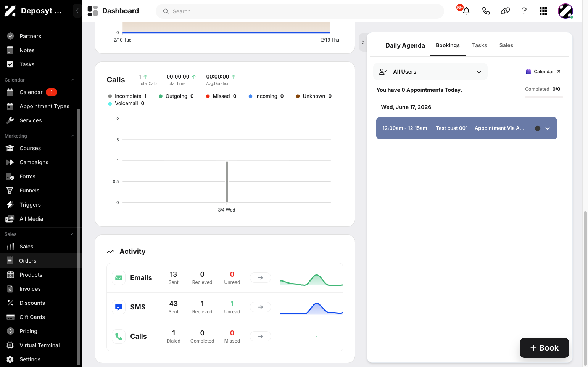Image resolution: width=588 pixels, height=367 pixels.
Task: Click the Emails envelope icon in Activity
Action: click(x=119, y=278)
